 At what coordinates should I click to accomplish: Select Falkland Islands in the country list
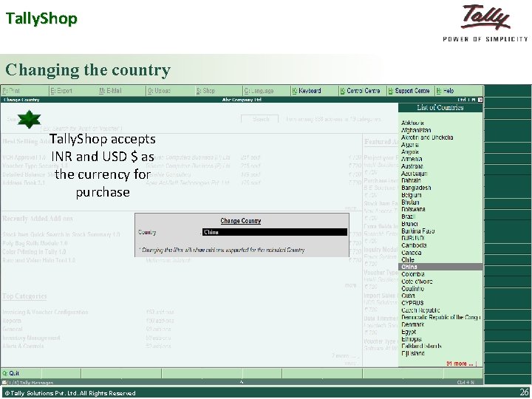click(421, 346)
